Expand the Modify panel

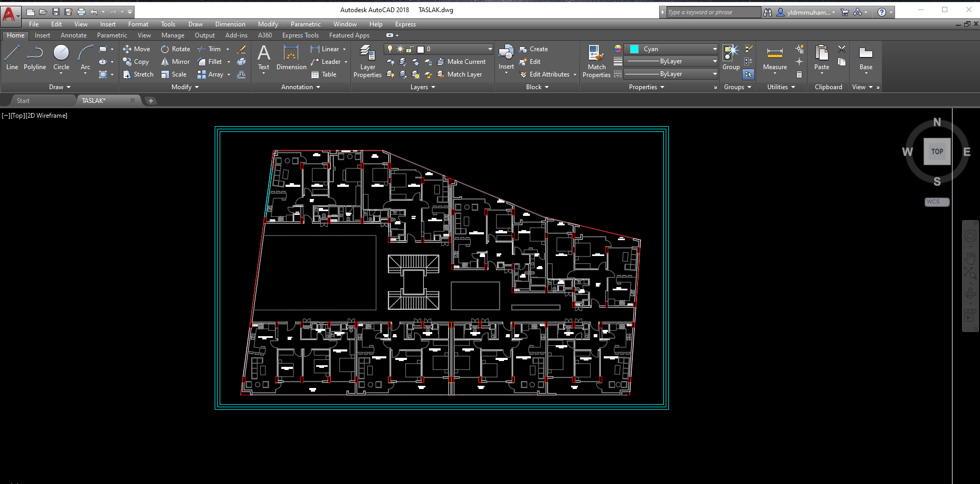coord(185,87)
